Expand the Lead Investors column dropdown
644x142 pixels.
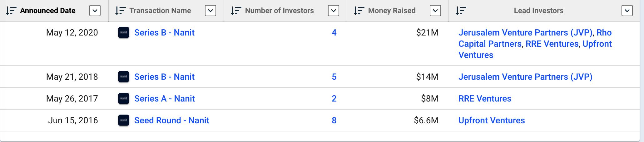(627, 11)
